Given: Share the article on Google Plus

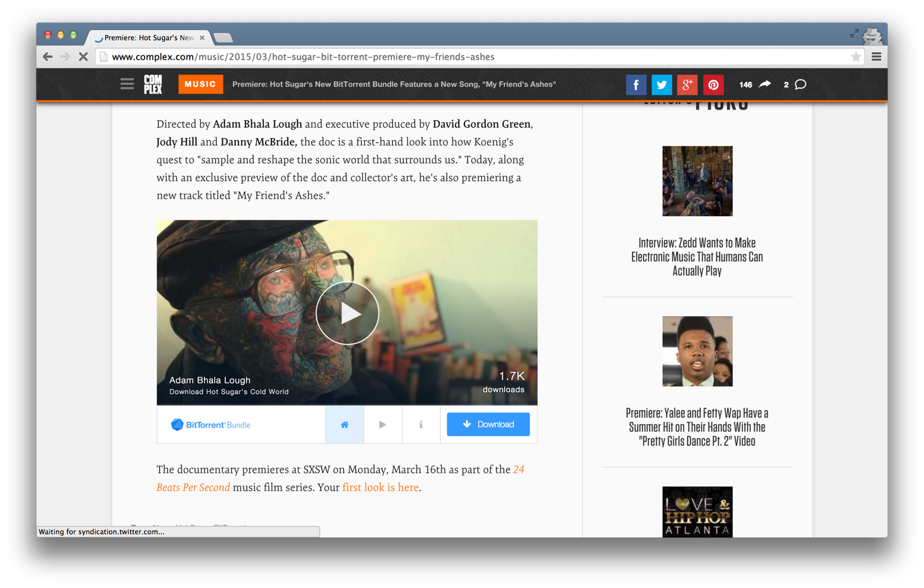Looking at the screenshot, I should (x=687, y=84).
